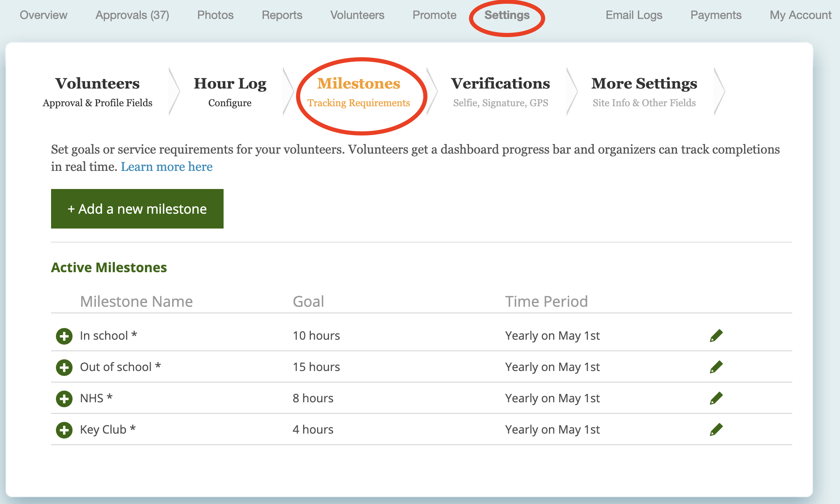Open the Payments page
The height and width of the screenshot is (504, 840).
click(x=716, y=15)
